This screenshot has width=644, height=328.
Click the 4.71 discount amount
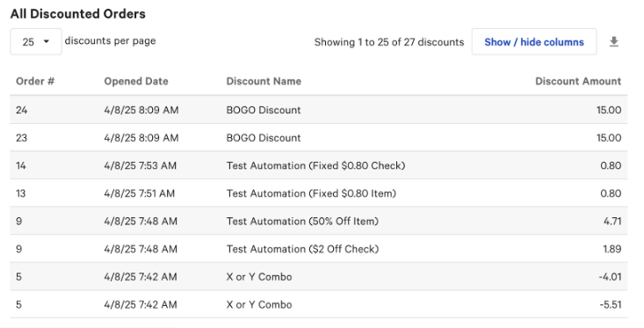[x=612, y=221]
